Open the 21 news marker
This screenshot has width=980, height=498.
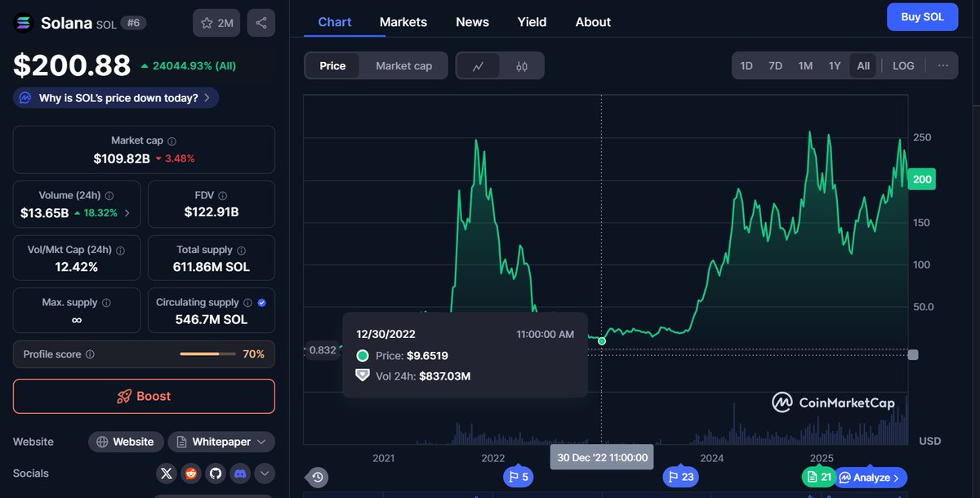[819, 477]
